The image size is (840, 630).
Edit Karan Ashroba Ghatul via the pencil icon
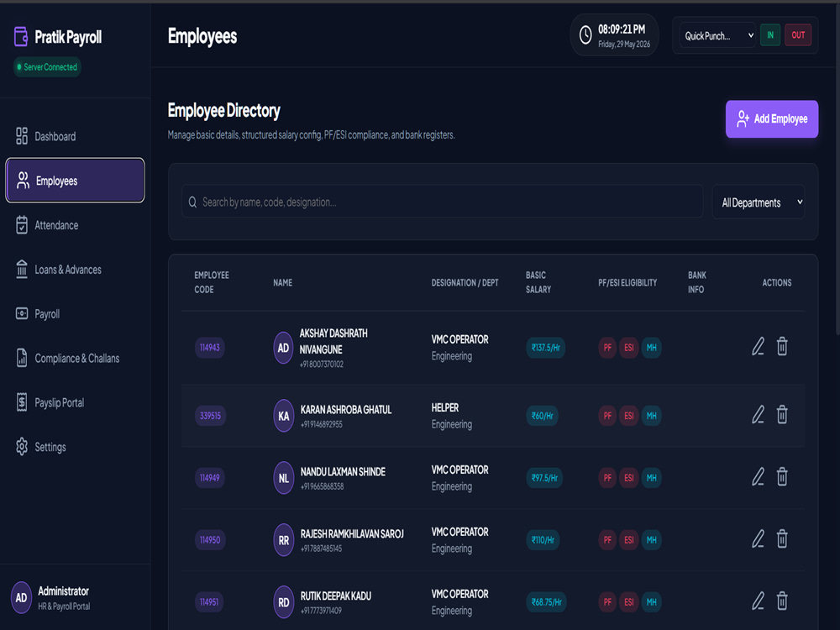click(758, 415)
